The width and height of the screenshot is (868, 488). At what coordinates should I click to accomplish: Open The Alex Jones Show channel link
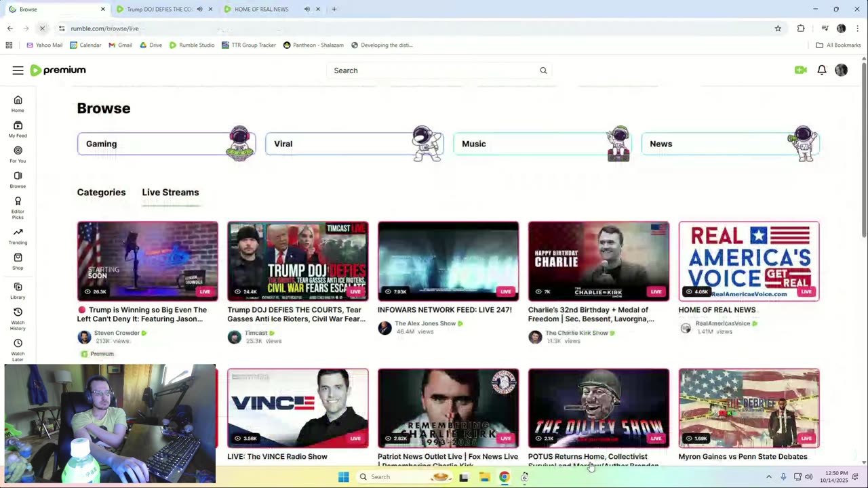pos(425,323)
